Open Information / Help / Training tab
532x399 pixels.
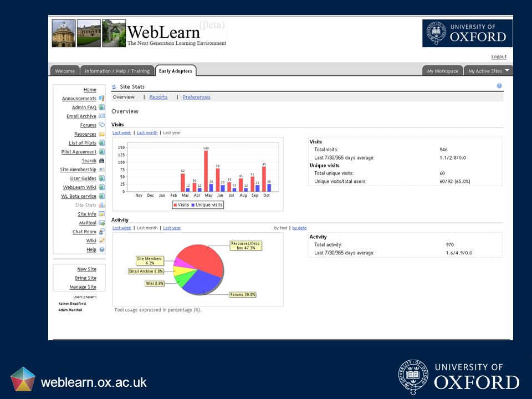(117, 71)
